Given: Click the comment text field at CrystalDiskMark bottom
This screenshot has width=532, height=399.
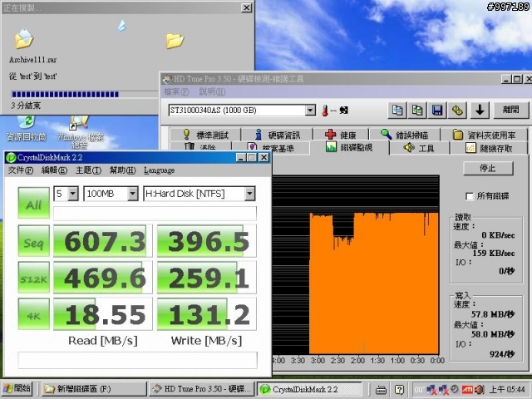Looking at the screenshot, I should 137,360.
